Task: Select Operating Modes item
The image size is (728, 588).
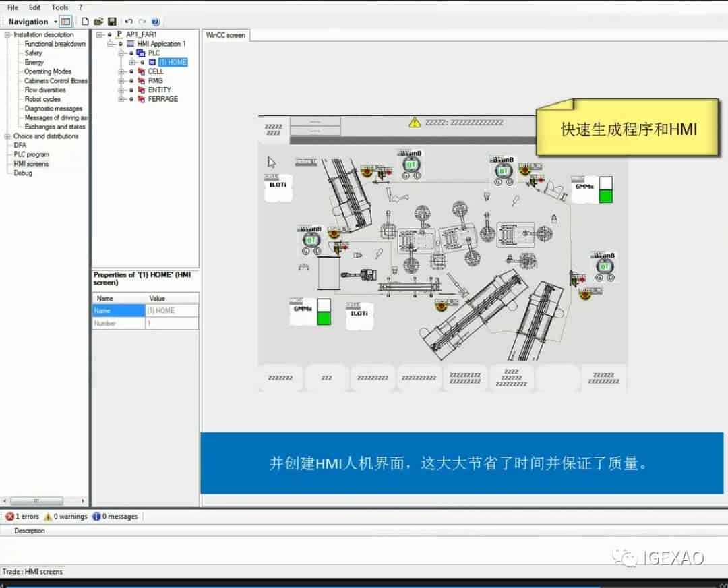Action: 48,71
